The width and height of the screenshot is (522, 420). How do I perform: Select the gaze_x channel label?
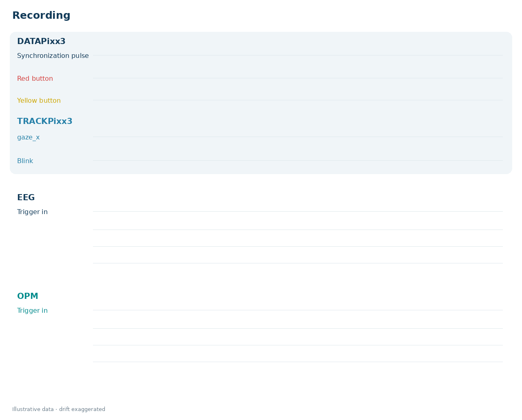pyautogui.click(x=29, y=137)
